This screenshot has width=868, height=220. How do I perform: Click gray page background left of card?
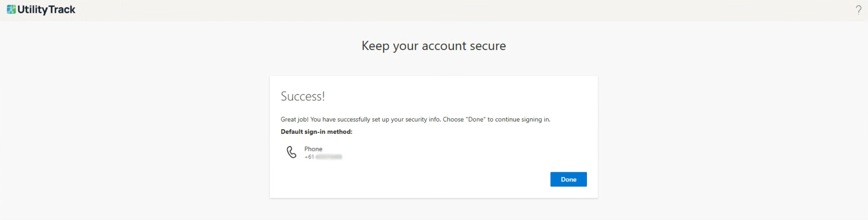[134, 138]
